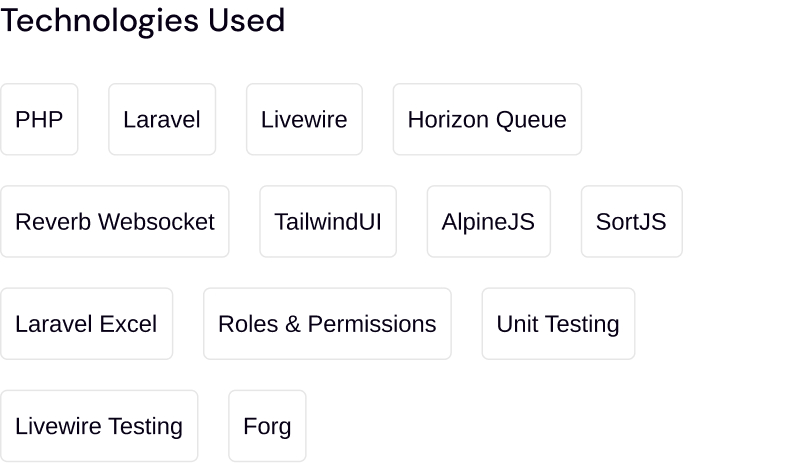Image resolution: width=800 pixels, height=463 pixels.
Task: Select the Laravel tag
Action: click(x=162, y=120)
